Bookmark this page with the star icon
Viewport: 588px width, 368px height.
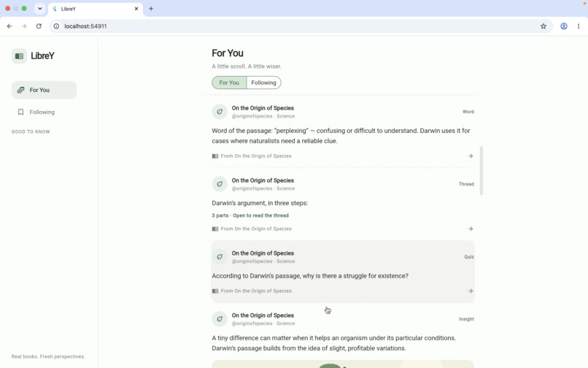(x=543, y=26)
